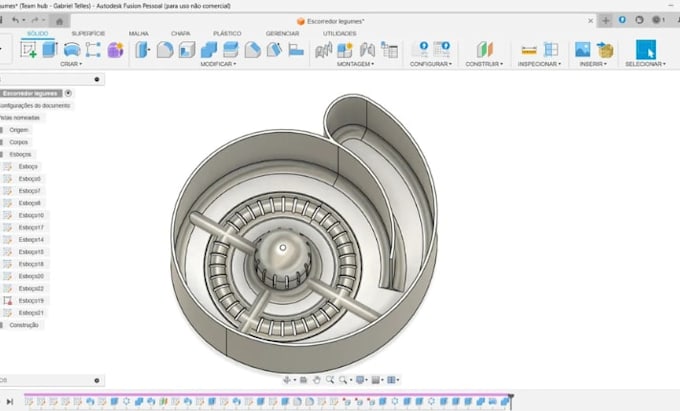This screenshot has height=411, width=680.
Task: Click the second Inspecionar analysis icon
Action: 551,49
